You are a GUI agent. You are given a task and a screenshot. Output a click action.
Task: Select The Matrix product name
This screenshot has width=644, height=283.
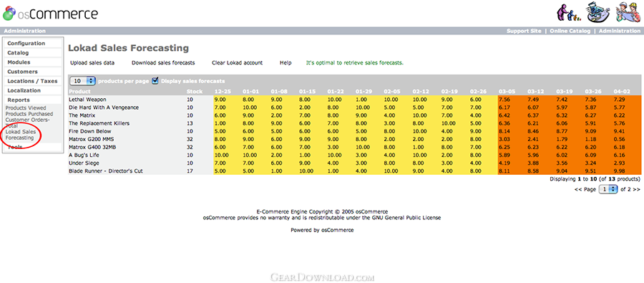click(82, 115)
